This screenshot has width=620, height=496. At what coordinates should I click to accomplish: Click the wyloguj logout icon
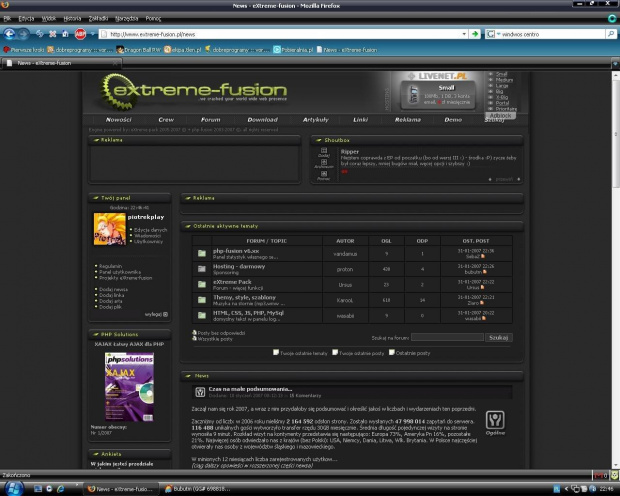coord(165,314)
